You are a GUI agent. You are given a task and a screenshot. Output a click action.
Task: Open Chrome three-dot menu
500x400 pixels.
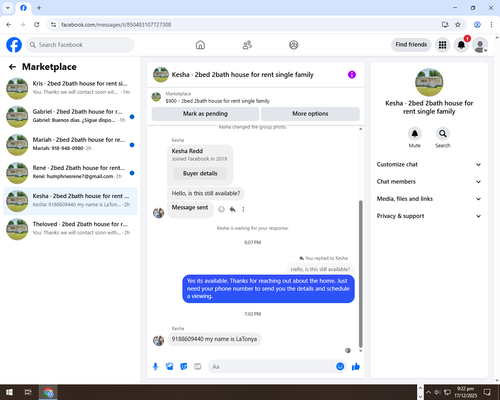[x=491, y=25]
